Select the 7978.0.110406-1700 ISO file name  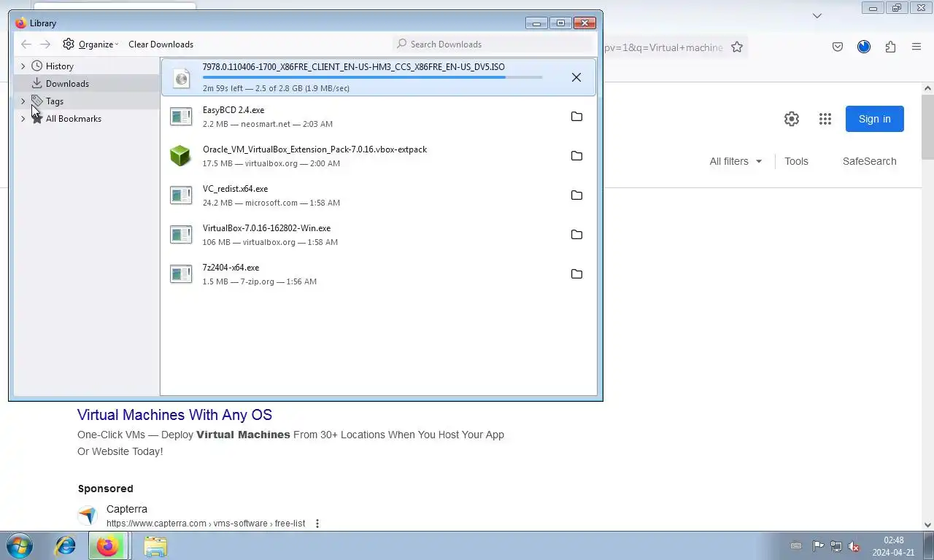click(x=354, y=67)
